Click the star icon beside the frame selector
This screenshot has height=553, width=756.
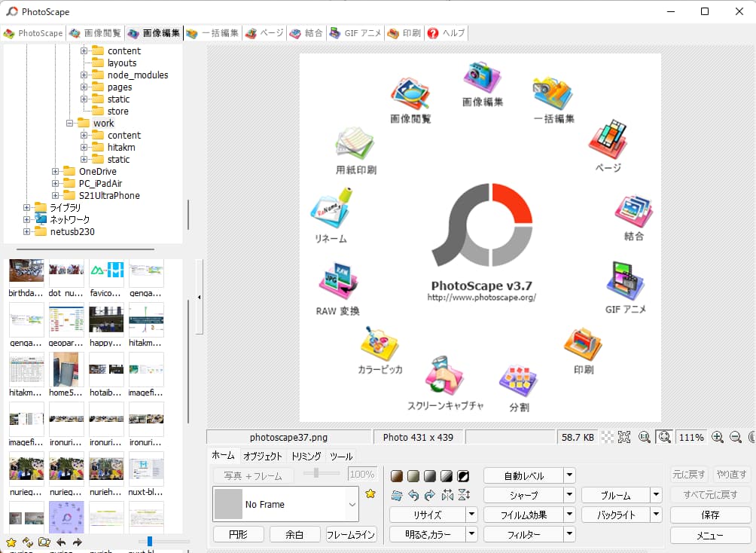point(370,494)
